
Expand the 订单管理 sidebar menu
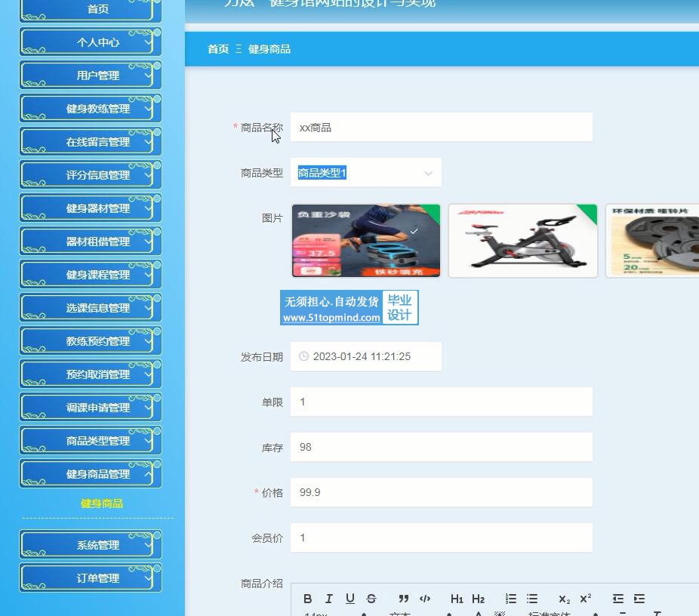(91, 578)
